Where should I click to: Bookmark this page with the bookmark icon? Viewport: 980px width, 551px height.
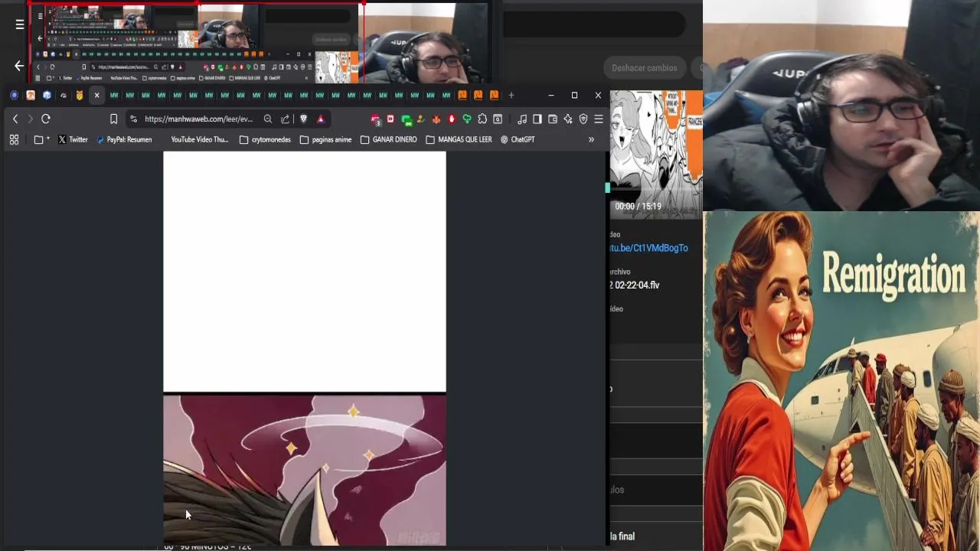pyautogui.click(x=113, y=119)
